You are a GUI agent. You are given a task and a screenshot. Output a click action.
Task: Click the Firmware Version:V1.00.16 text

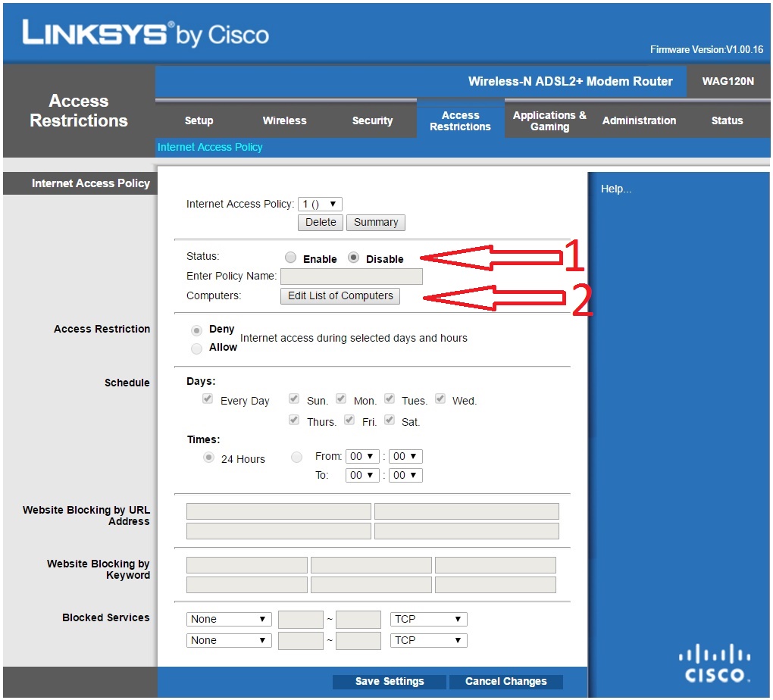(x=706, y=49)
